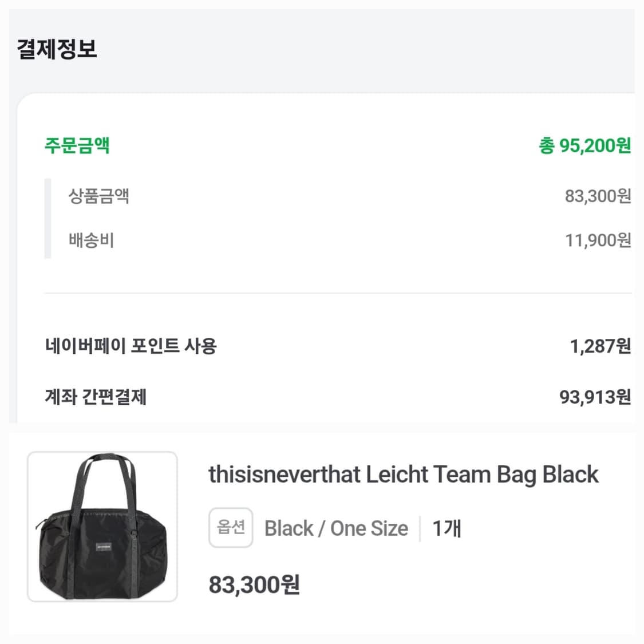The height and width of the screenshot is (644, 644).
Task: Click the 상품금액 row
Action: 97,196
